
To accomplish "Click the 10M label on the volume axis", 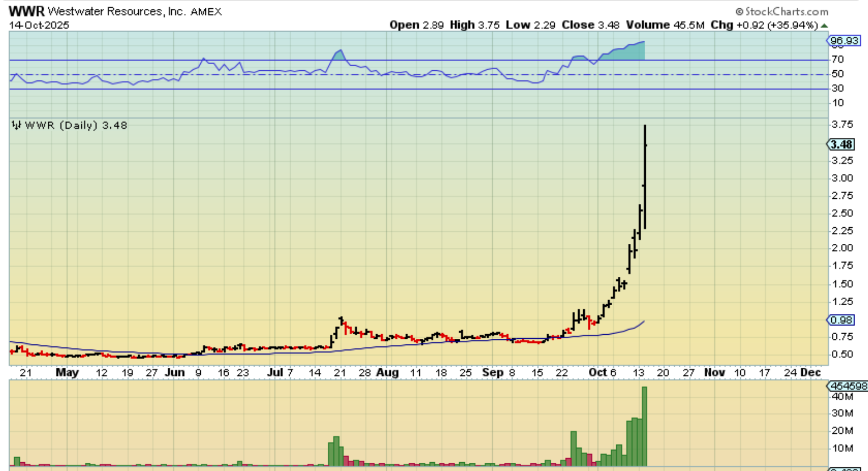I will click(842, 448).
